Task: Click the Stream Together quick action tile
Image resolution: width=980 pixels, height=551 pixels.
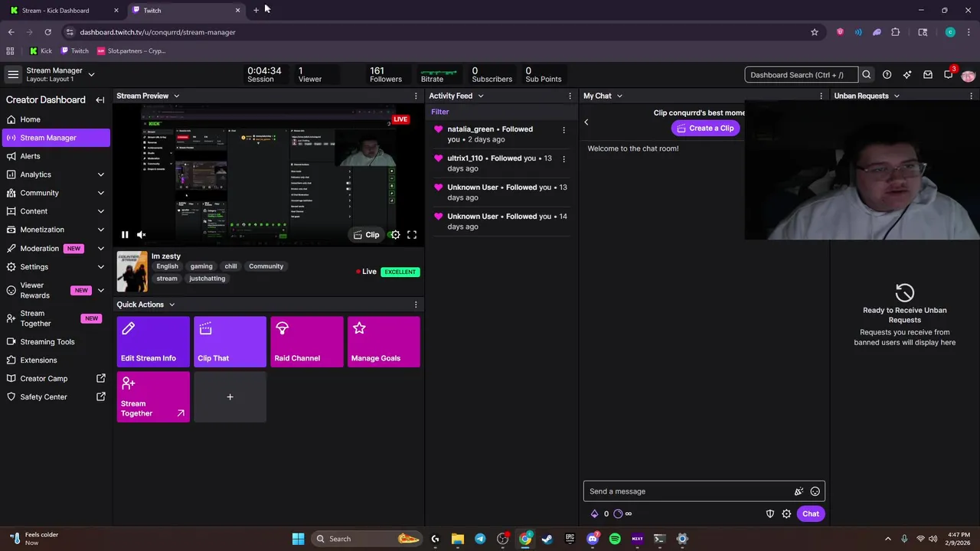Action: (x=153, y=397)
